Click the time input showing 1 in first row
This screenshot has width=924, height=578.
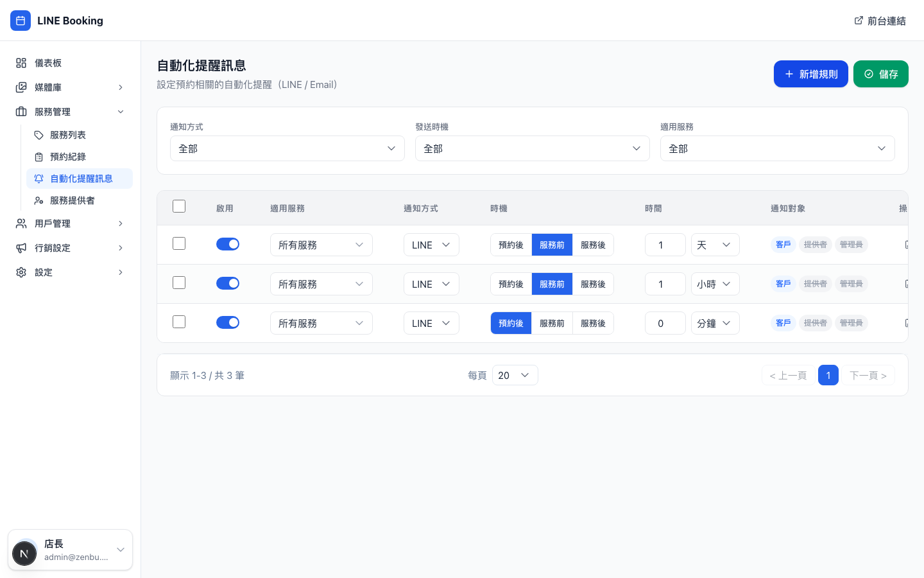tap(665, 245)
